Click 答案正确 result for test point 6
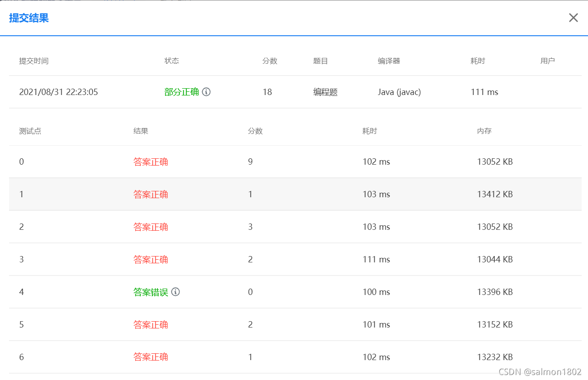Screen dimensions: 588x380 point(151,357)
